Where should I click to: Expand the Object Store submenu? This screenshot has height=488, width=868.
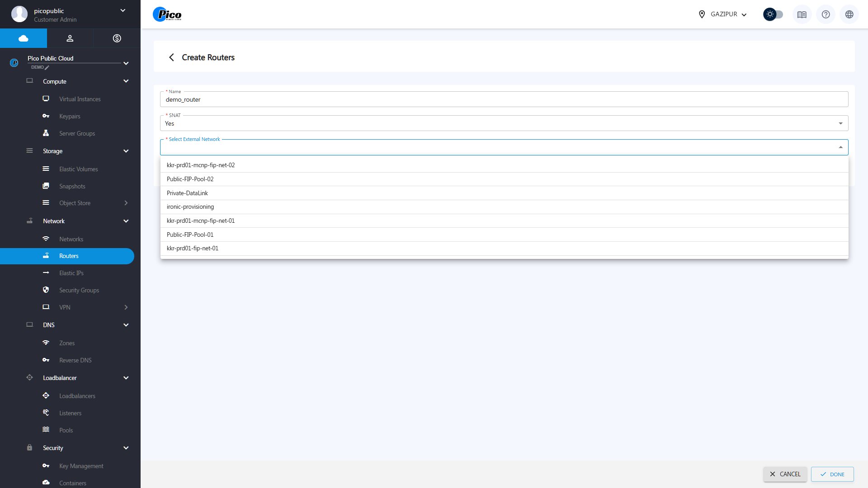[x=126, y=203]
